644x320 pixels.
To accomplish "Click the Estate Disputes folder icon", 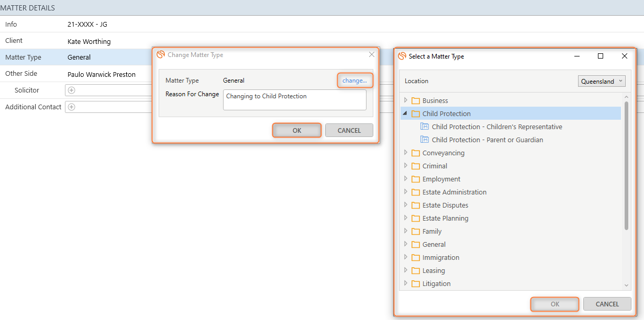I will pyautogui.click(x=416, y=205).
